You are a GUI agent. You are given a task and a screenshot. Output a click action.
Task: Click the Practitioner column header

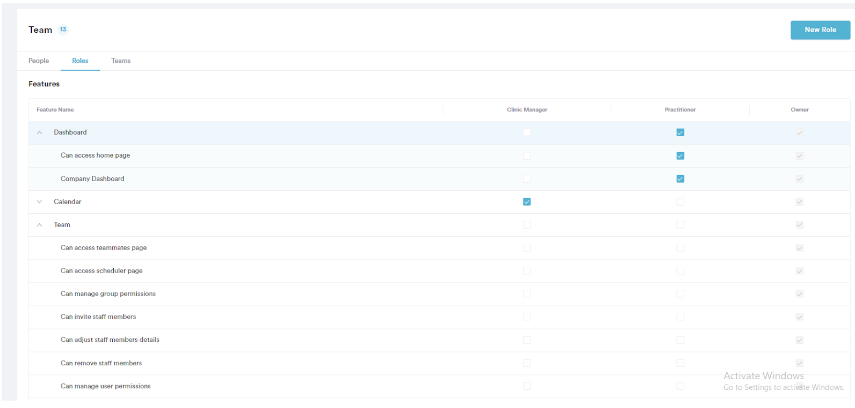(680, 109)
